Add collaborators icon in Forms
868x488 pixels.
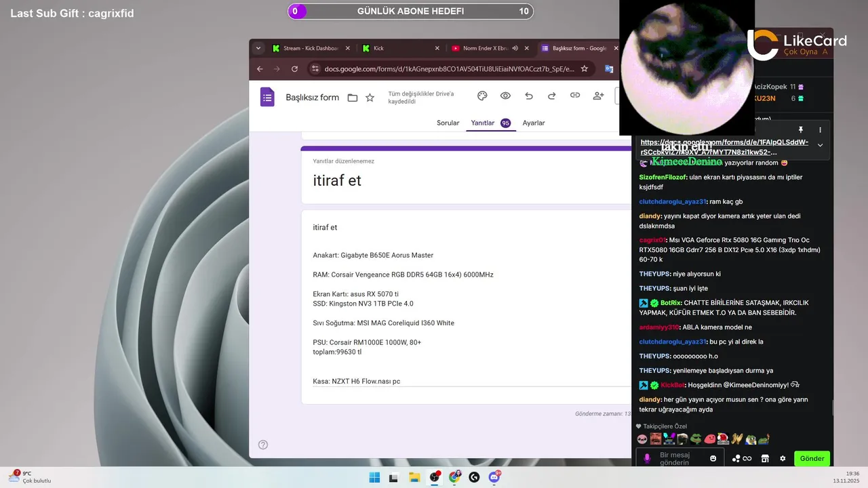[598, 96]
